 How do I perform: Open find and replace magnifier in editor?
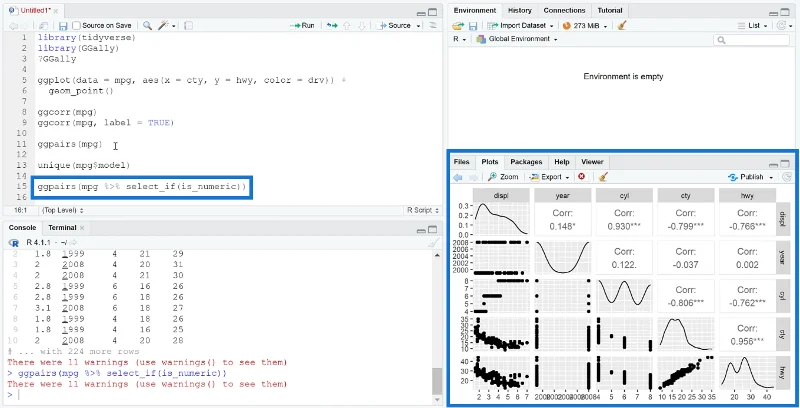(147, 26)
